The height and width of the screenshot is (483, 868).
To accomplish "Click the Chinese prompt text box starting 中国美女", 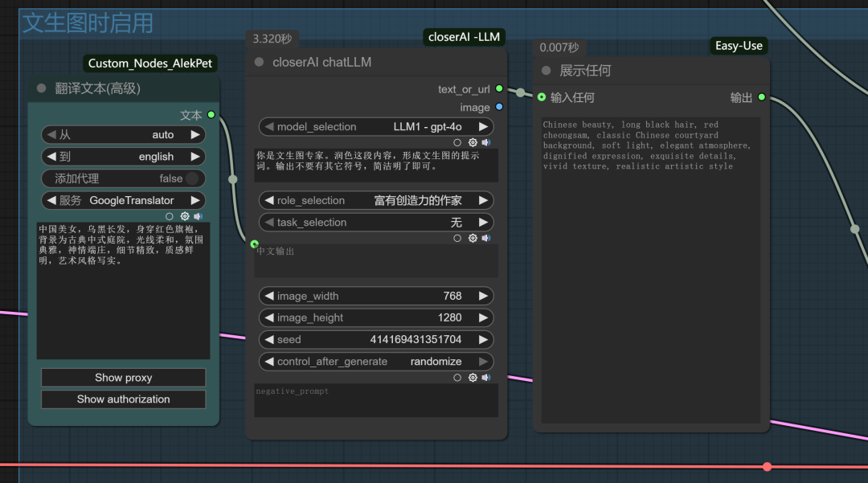I will tap(124, 291).
